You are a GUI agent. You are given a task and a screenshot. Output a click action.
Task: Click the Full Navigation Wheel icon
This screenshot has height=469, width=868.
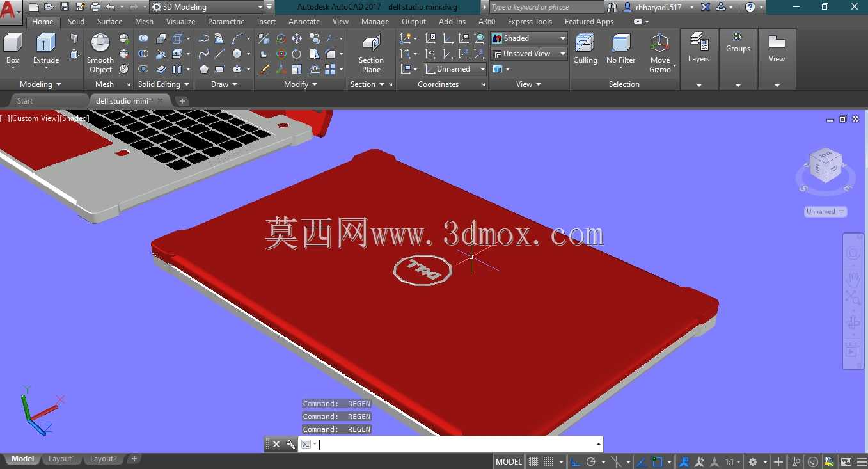pyautogui.click(x=853, y=253)
